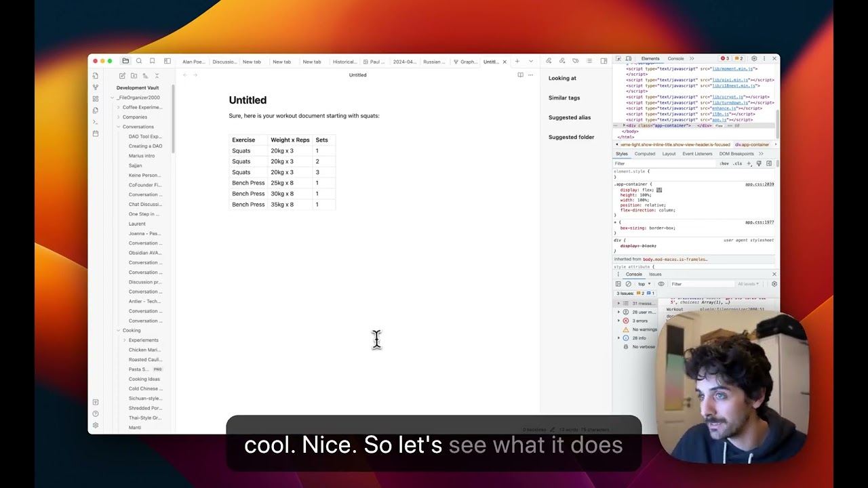
Task: Click the navigate forward arrow
Action: pyautogui.click(x=195, y=75)
